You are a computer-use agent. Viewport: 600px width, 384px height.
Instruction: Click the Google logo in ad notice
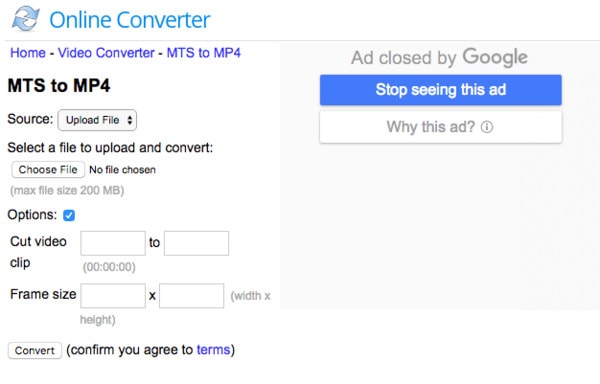coord(495,57)
